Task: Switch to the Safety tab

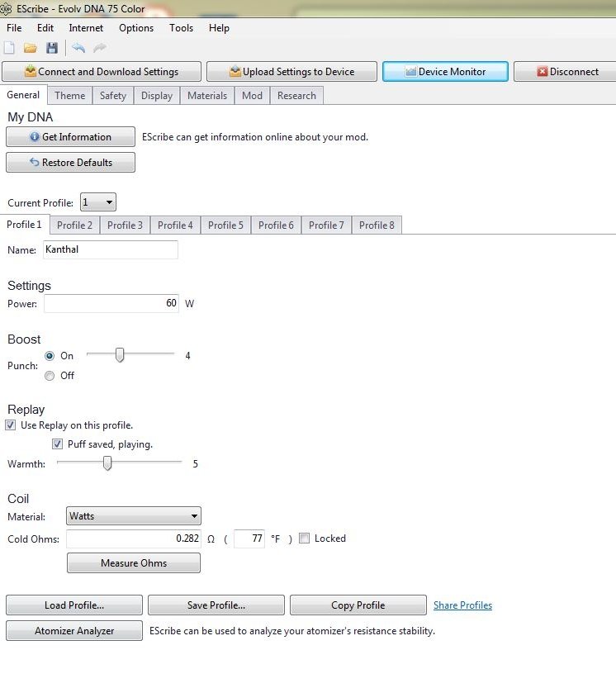Action: pos(113,96)
